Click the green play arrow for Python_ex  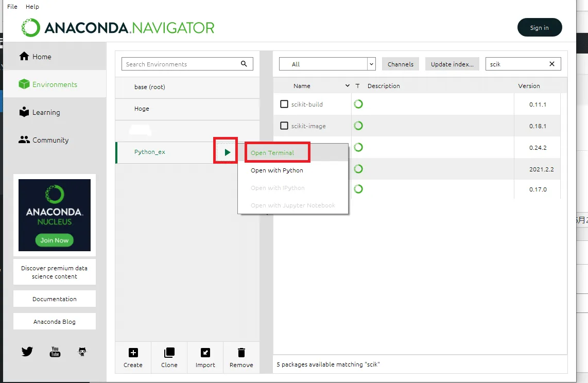[x=227, y=152]
